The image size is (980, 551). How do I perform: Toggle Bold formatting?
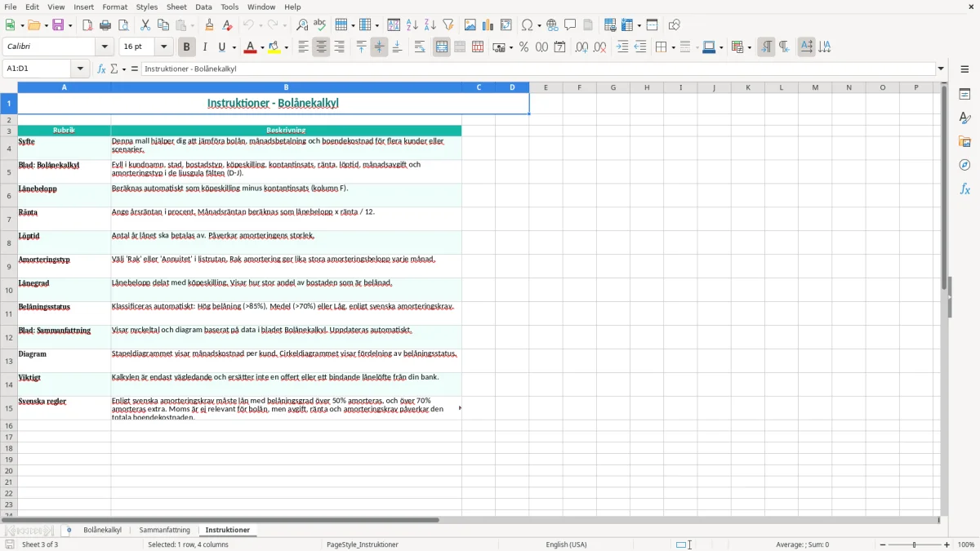click(186, 47)
